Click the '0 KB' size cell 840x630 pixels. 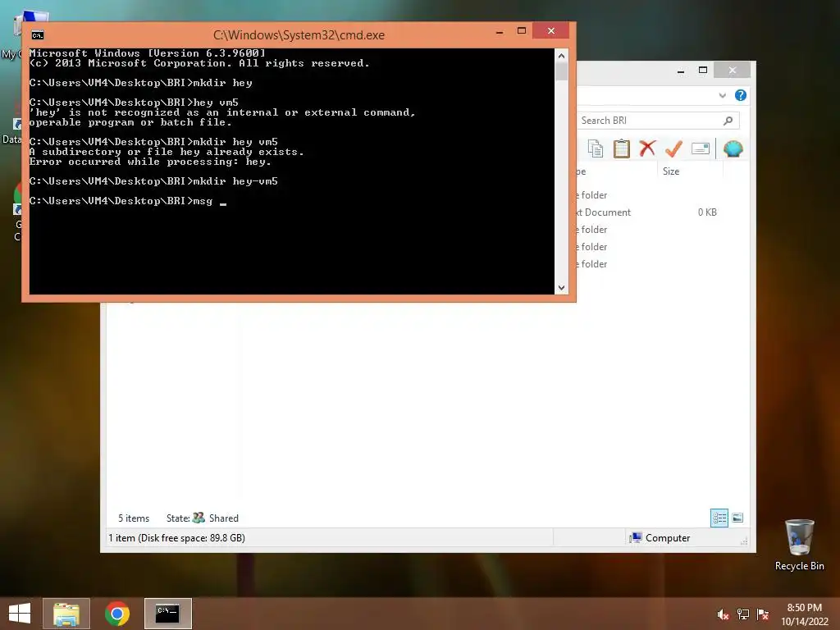[x=707, y=212]
